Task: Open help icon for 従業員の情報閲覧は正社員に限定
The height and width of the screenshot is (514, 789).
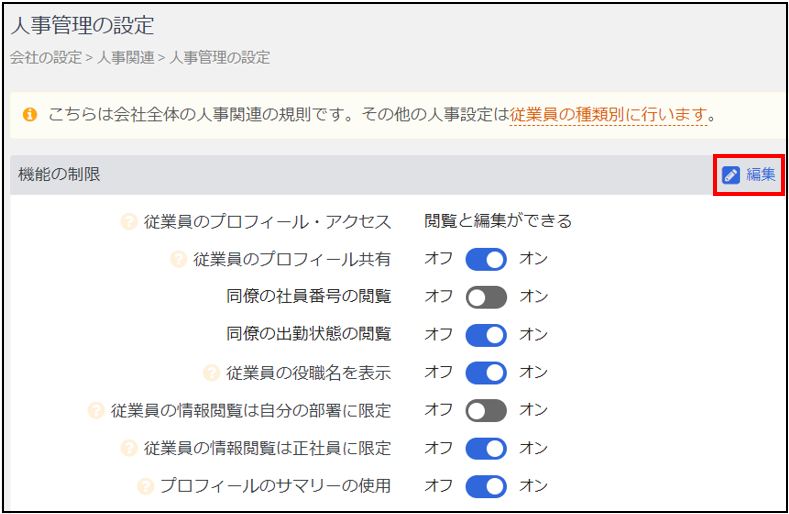Action: click(x=129, y=449)
